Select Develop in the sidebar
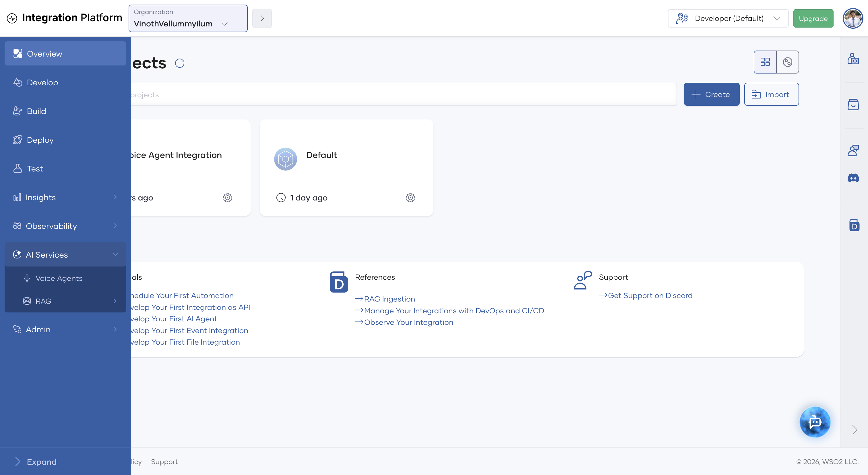The height and width of the screenshot is (475, 868). coord(65,82)
